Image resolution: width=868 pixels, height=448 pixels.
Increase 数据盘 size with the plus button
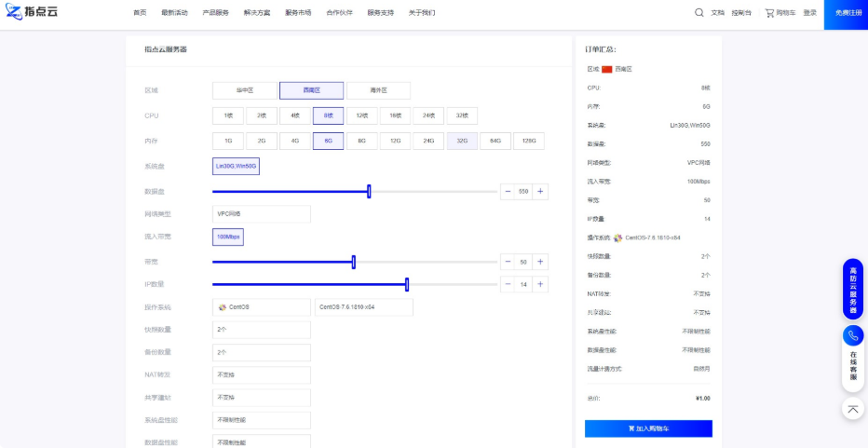click(x=540, y=191)
